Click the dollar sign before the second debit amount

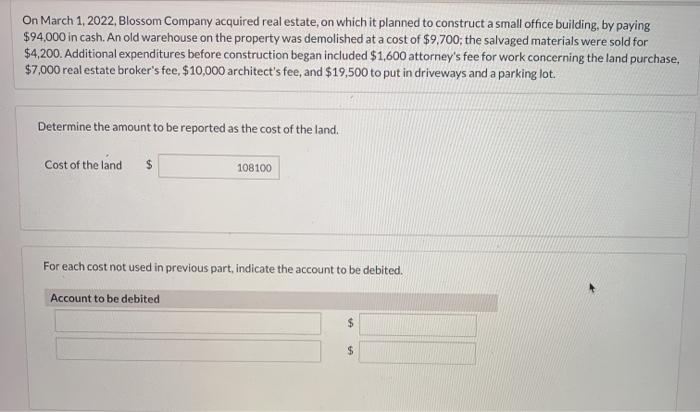[x=350, y=350]
